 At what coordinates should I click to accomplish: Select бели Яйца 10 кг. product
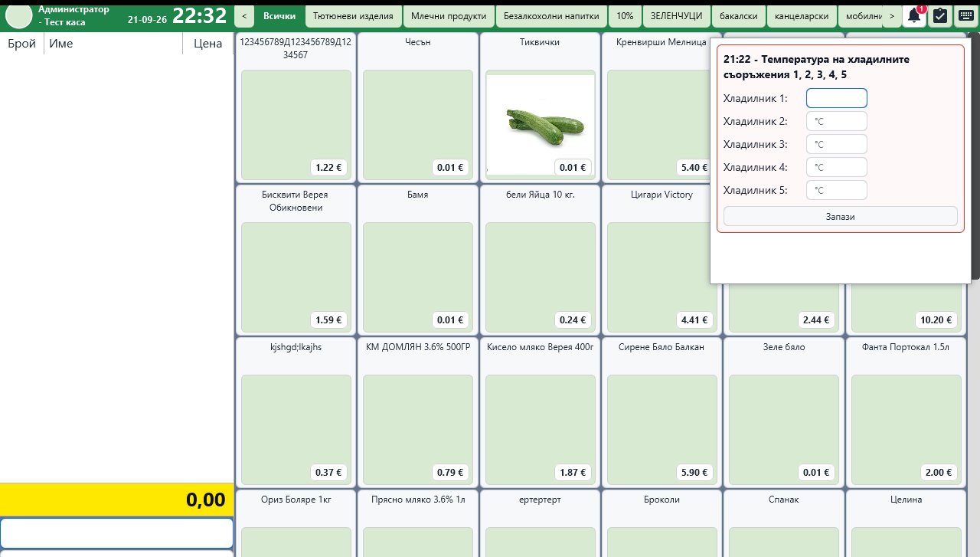click(540, 260)
